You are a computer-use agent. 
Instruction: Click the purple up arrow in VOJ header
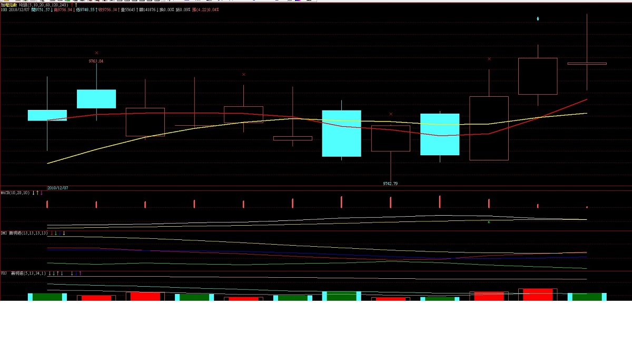(x=81, y=274)
